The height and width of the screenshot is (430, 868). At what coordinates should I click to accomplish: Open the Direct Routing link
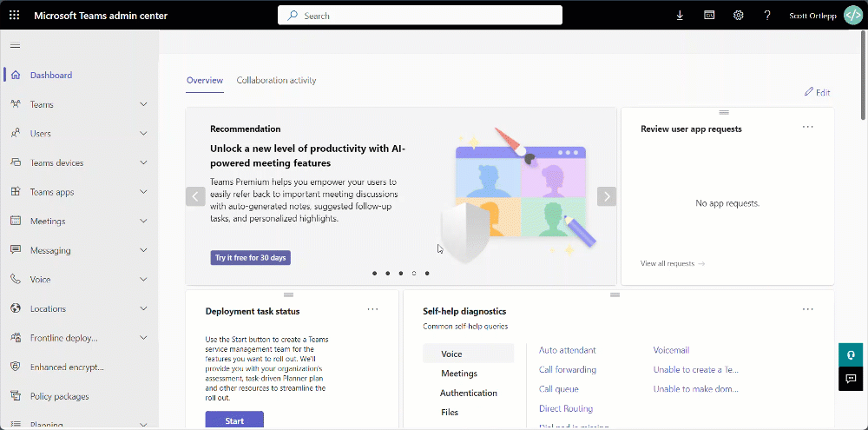(x=566, y=408)
